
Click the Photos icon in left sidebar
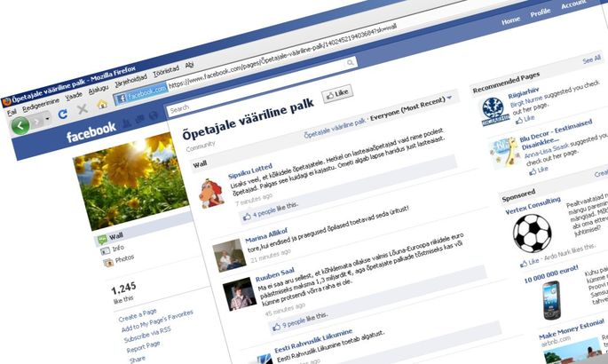[x=108, y=263]
